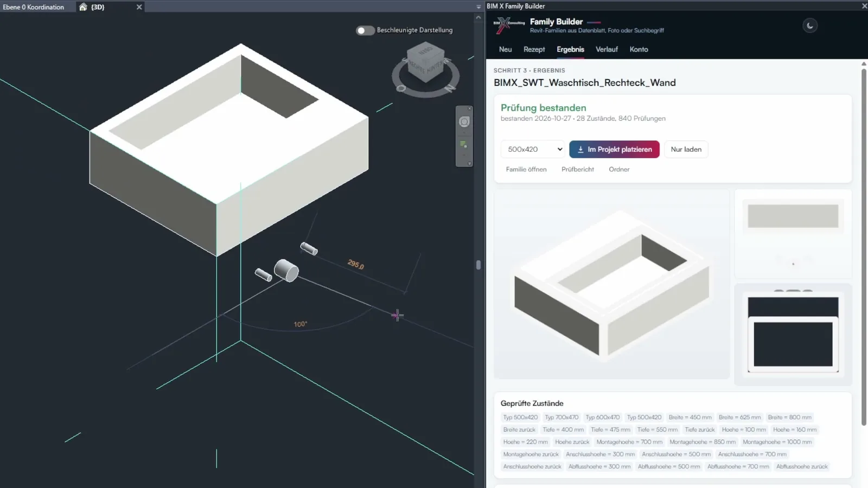This screenshot has width=868, height=488.
Task: Open the steering wheel in navigation bar
Action: coord(464,122)
